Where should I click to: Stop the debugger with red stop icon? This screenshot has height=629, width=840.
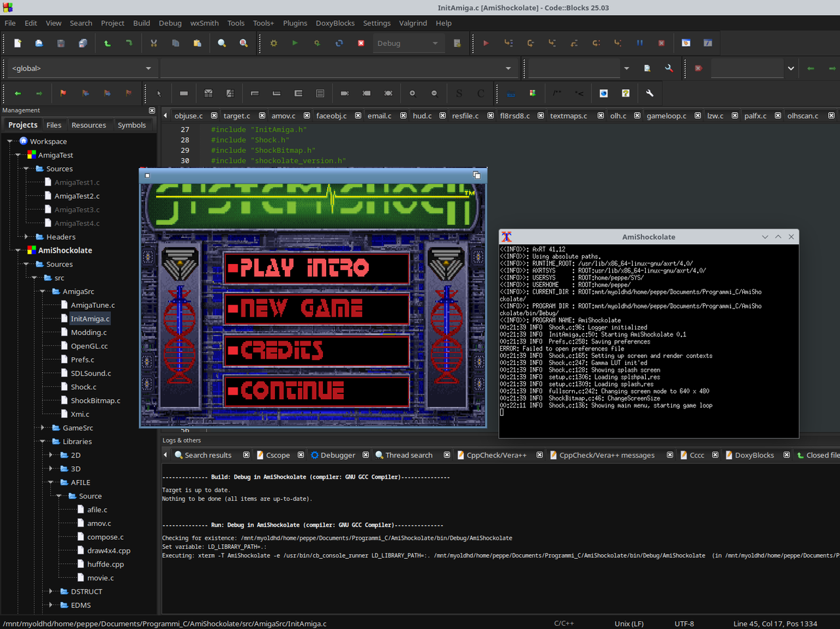tap(661, 43)
